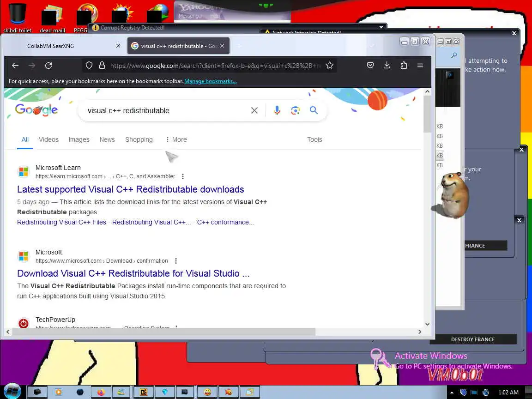Open the search Tools options
532x399 pixels.
314,140
